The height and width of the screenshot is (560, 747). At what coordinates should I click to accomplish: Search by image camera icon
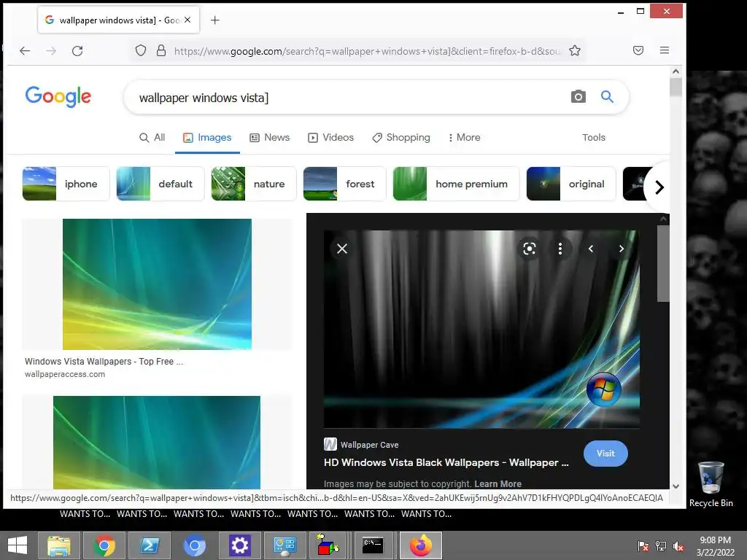[578, 97]
